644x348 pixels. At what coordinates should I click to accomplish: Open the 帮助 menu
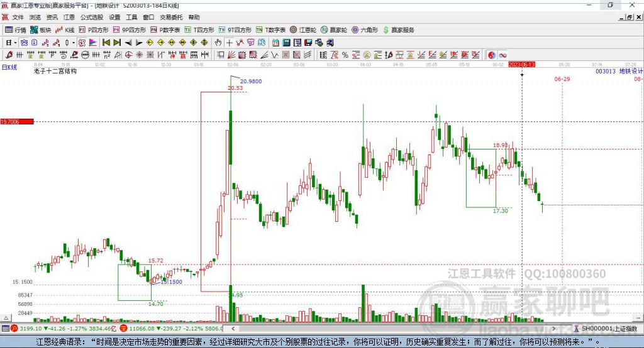(194, 17)
